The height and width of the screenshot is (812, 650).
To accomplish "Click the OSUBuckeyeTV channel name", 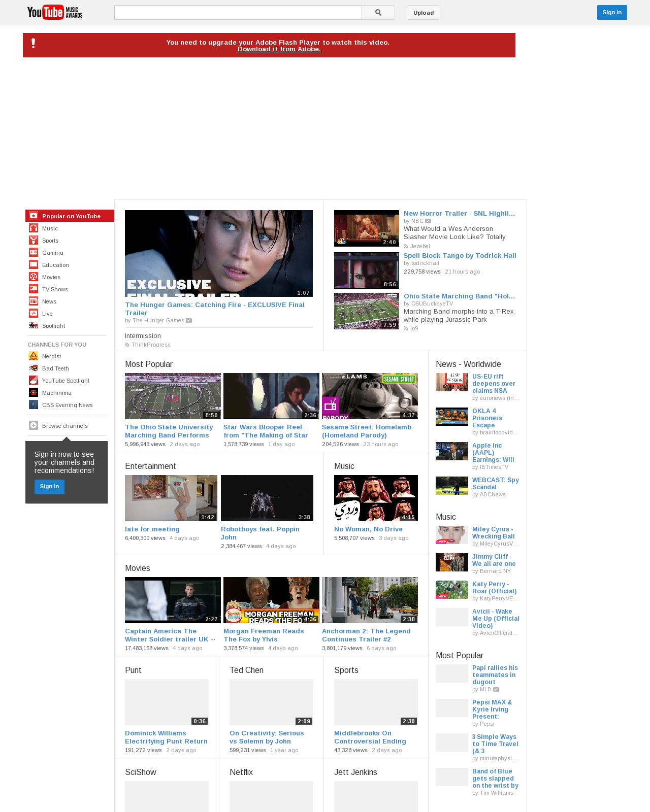I will (x=432, y=304).
